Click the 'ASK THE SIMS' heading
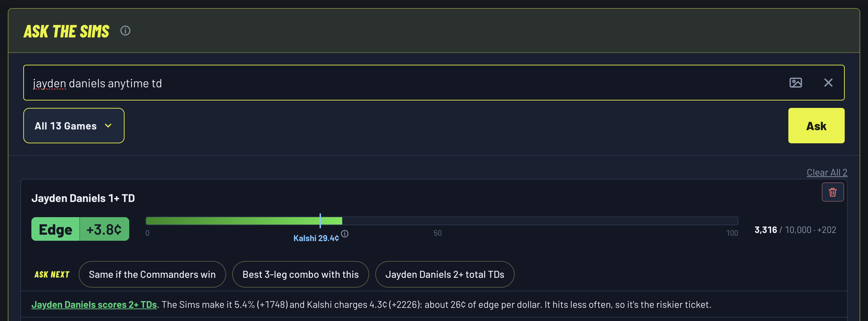Screen dimensions: 868x321 coord(66,31)
